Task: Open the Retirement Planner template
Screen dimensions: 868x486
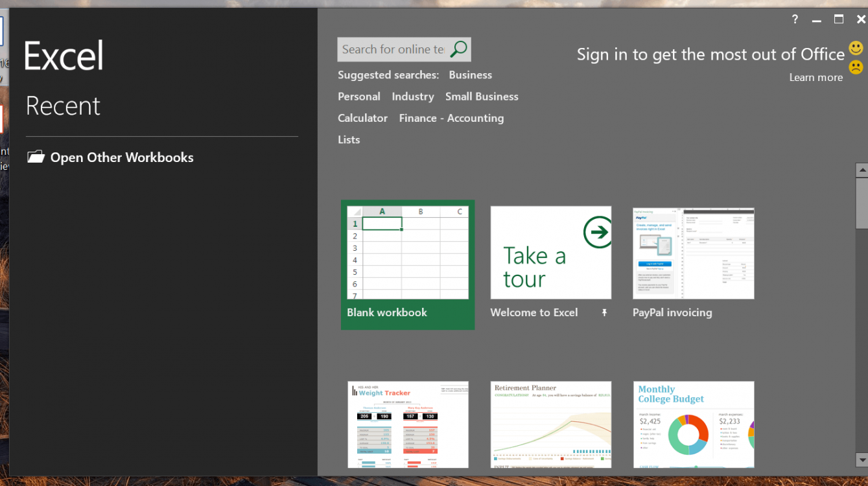Action: [551, 424]
